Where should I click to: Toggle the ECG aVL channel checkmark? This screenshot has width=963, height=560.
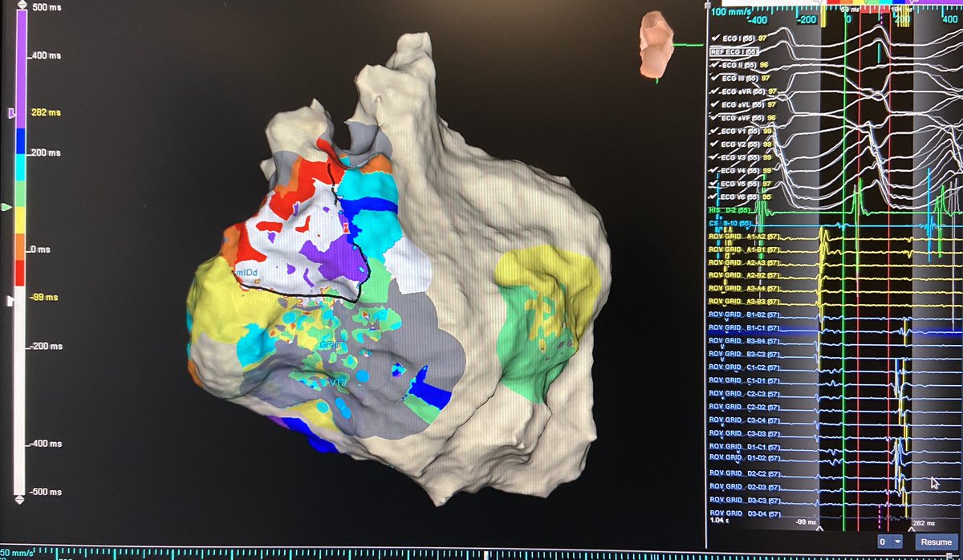point(716,104)
